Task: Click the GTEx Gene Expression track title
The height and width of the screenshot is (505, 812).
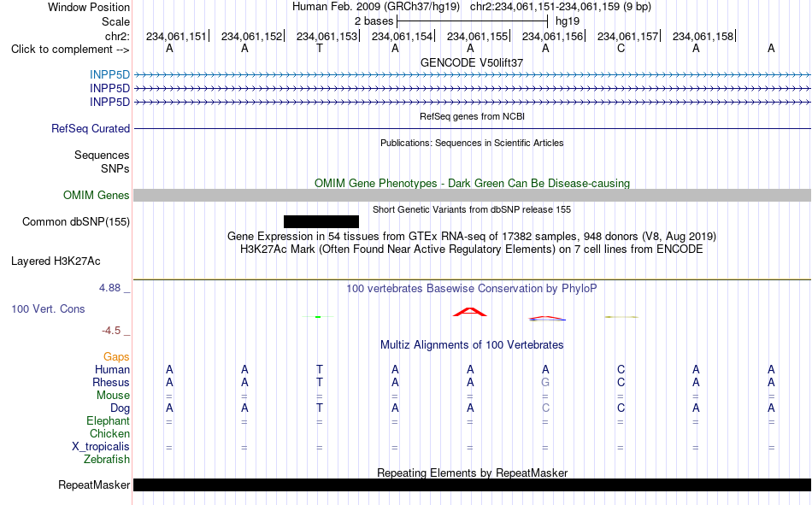Action: point(472,237)
